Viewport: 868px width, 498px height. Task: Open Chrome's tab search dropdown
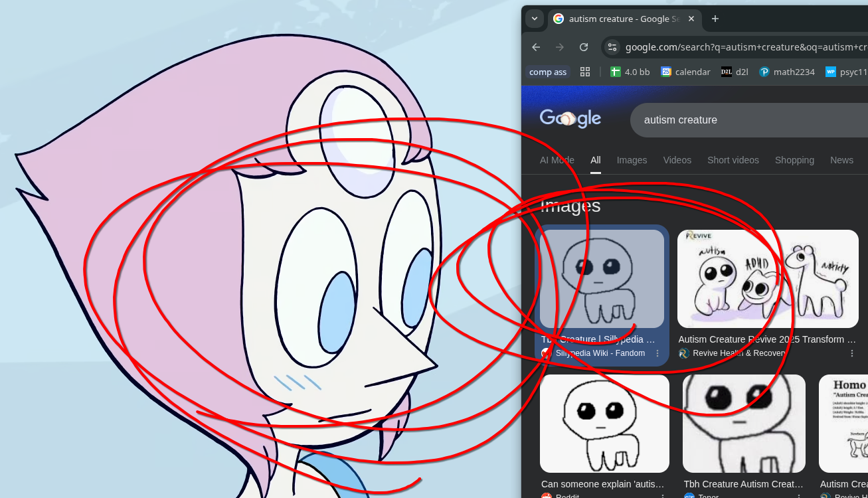pos(535,19)
